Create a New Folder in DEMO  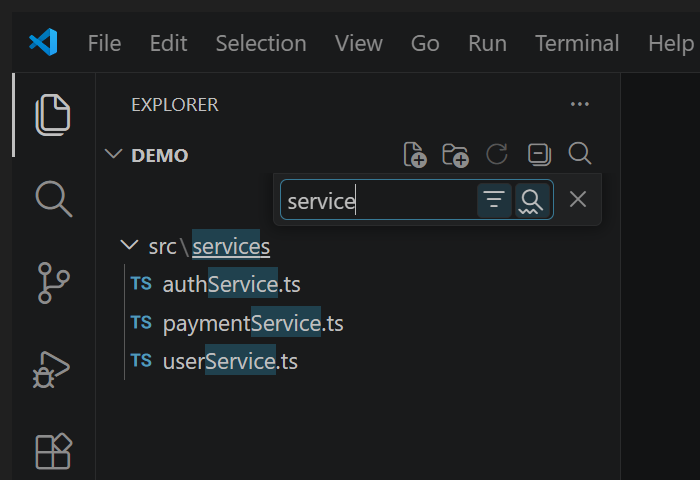455,155
